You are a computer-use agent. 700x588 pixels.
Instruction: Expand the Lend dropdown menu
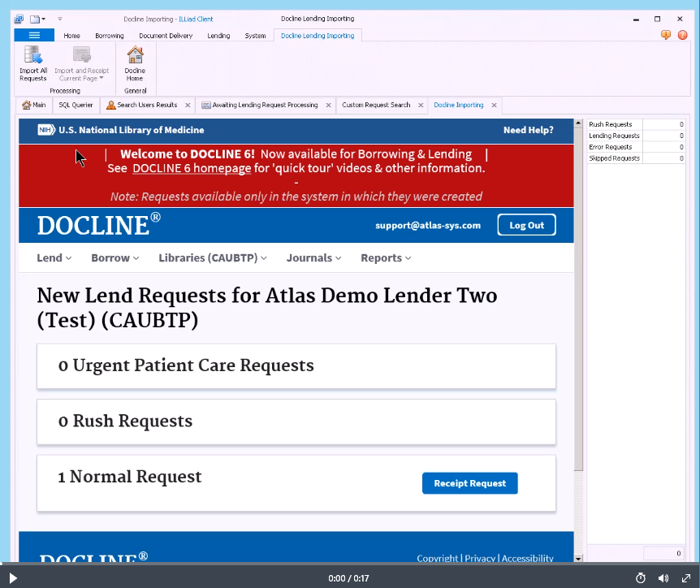click(54, 258)
